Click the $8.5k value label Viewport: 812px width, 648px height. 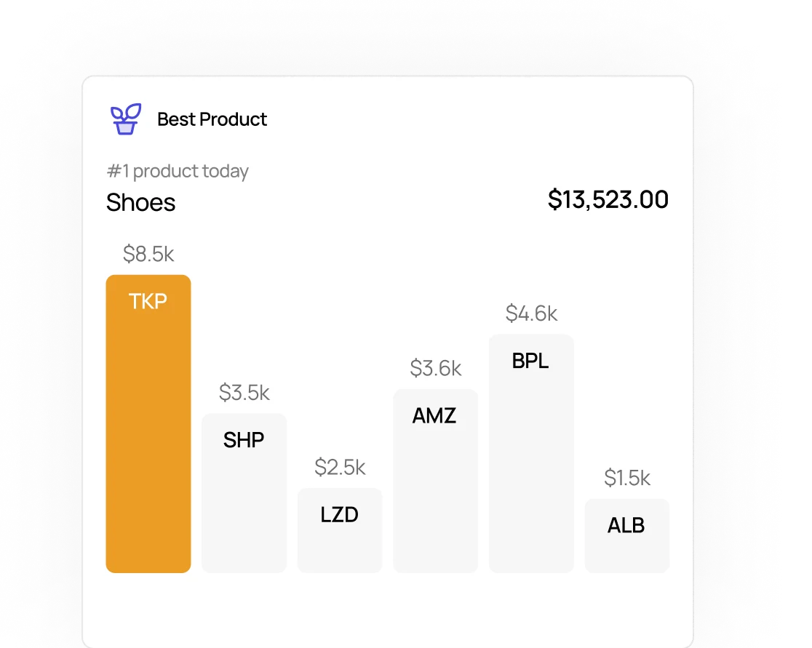tap(148, 254)
